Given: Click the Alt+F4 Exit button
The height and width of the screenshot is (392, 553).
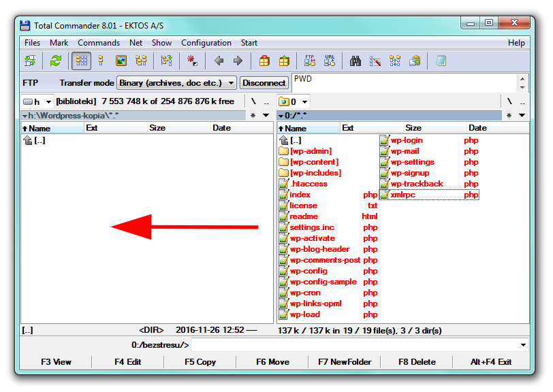Looking at the screenshot, I should click(491, 362).
